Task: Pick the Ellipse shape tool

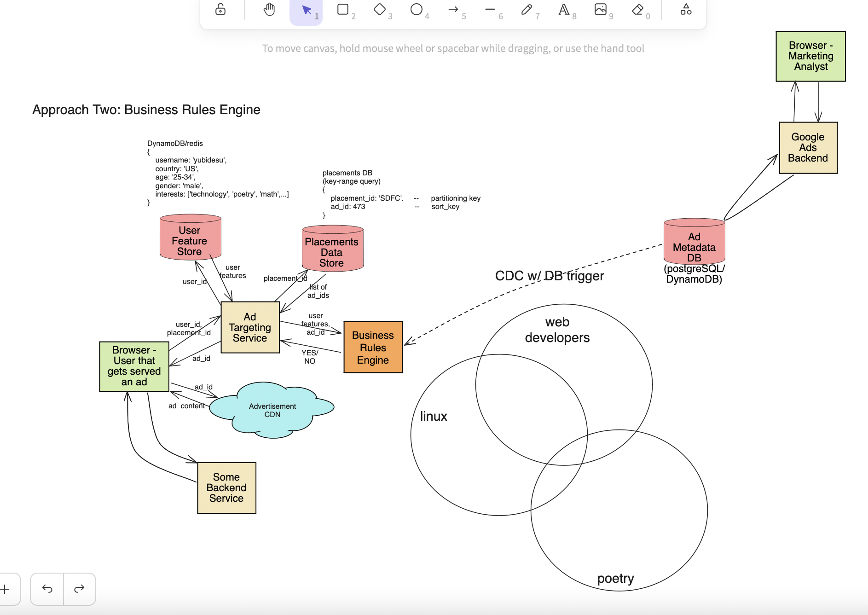Action: pyautogui.click(x=417, y=10)
